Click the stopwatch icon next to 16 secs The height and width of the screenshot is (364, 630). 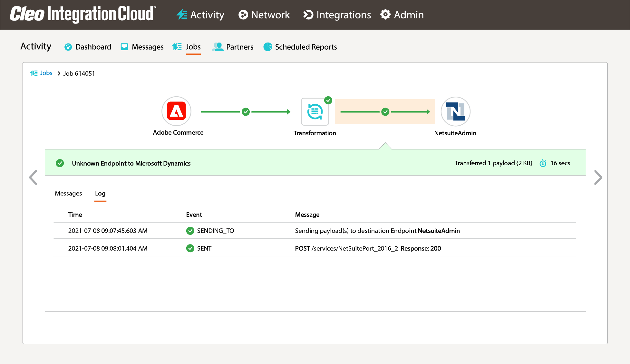[x=543, y=163]
